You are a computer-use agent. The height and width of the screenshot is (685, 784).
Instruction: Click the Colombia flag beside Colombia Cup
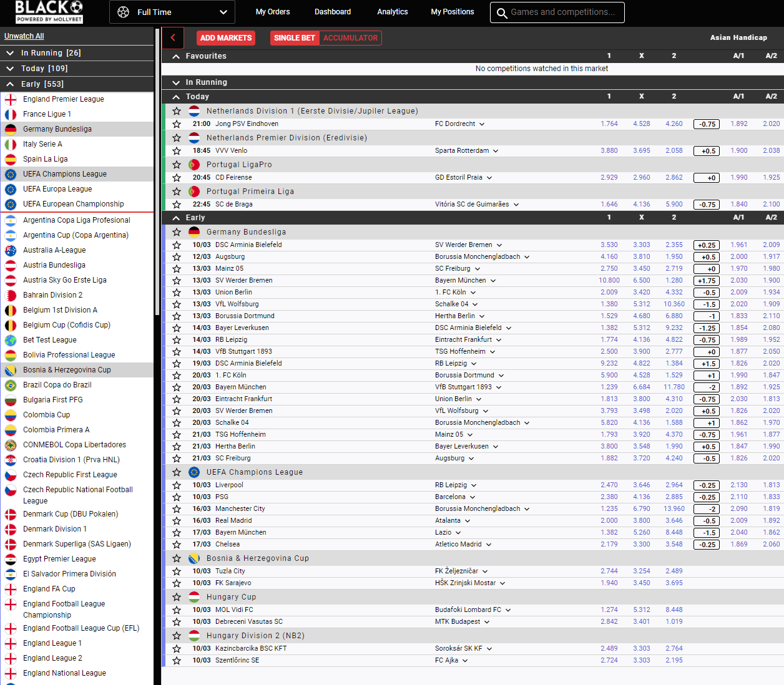point(11,415)
